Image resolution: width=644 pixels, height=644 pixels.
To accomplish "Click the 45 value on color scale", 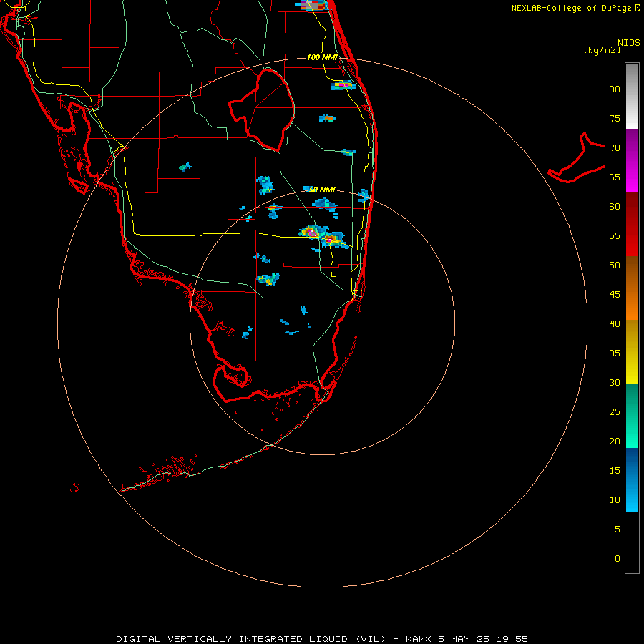I will point(615,295).
